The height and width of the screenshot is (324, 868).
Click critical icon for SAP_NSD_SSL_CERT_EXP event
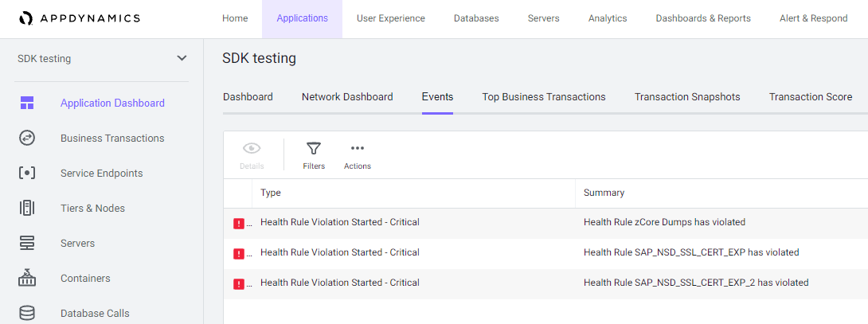(239, 254)
